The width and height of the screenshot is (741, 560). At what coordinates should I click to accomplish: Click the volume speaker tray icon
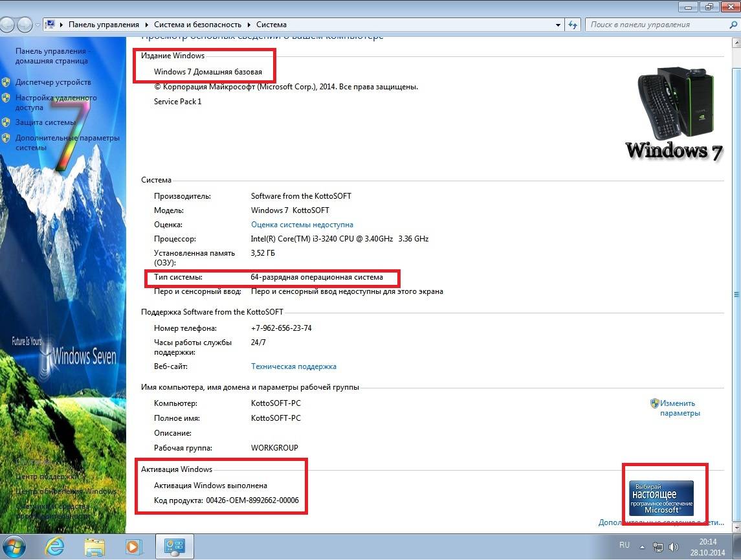pyautogui.click(x=674, y=547)
